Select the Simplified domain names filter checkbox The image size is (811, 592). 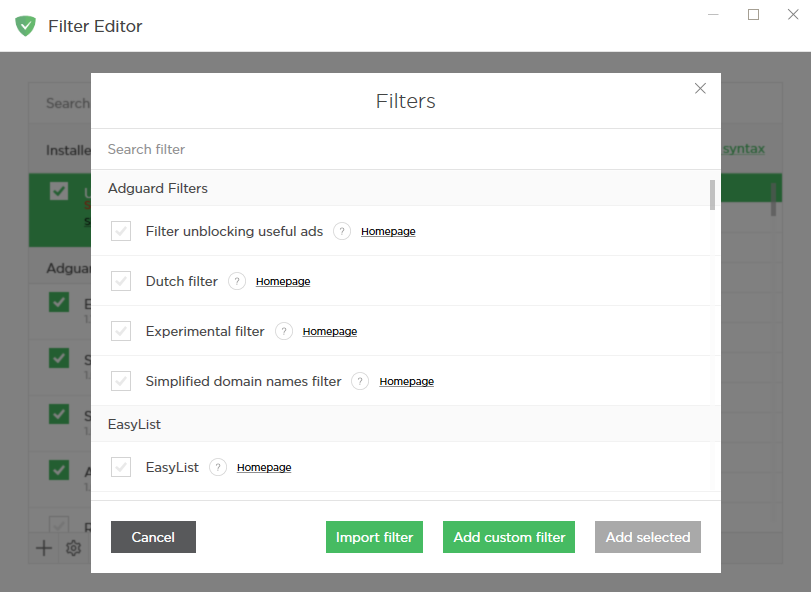coord(121,381)
